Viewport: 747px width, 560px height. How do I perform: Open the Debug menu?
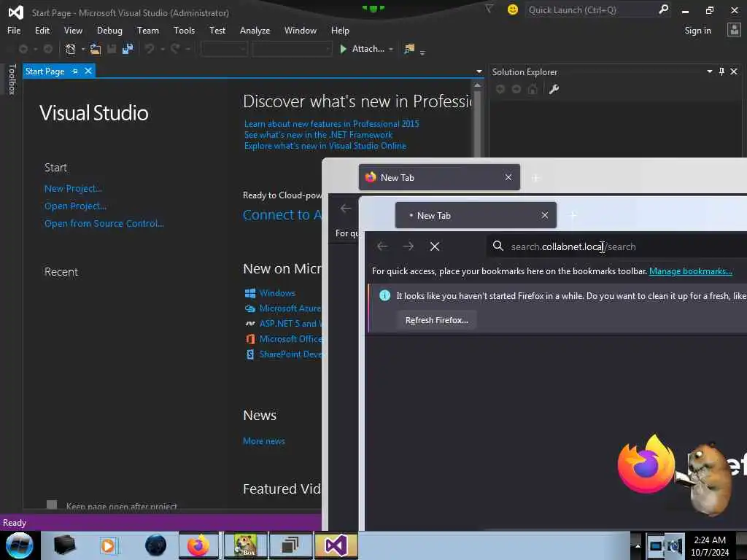(109, 31)
